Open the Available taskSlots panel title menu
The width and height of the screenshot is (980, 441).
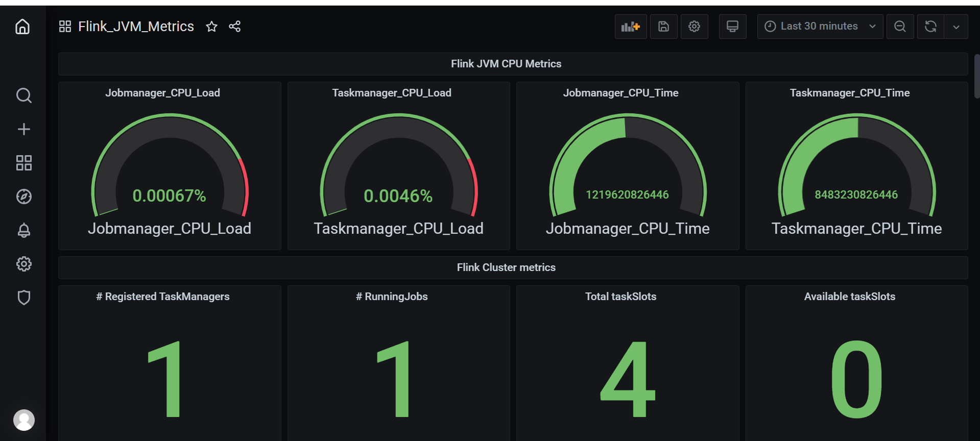(x=850, y=297)
